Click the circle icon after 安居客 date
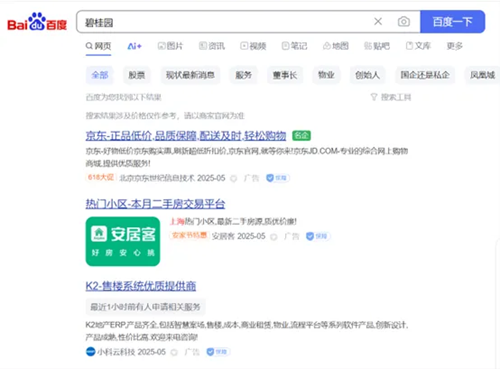The image size is (500, 369). (x=274, y=237)
